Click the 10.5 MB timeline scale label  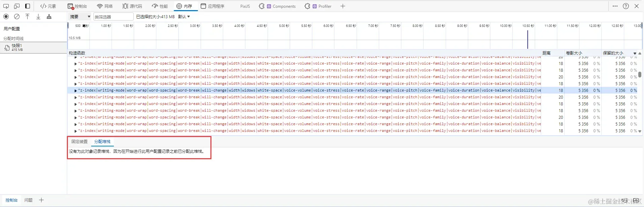pos(75,38)
